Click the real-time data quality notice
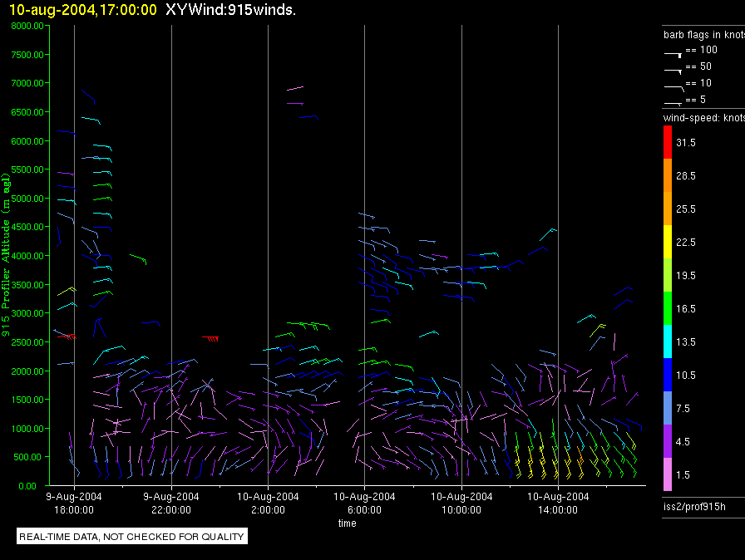Screen dimensions: 745x560 click(132, 537)
